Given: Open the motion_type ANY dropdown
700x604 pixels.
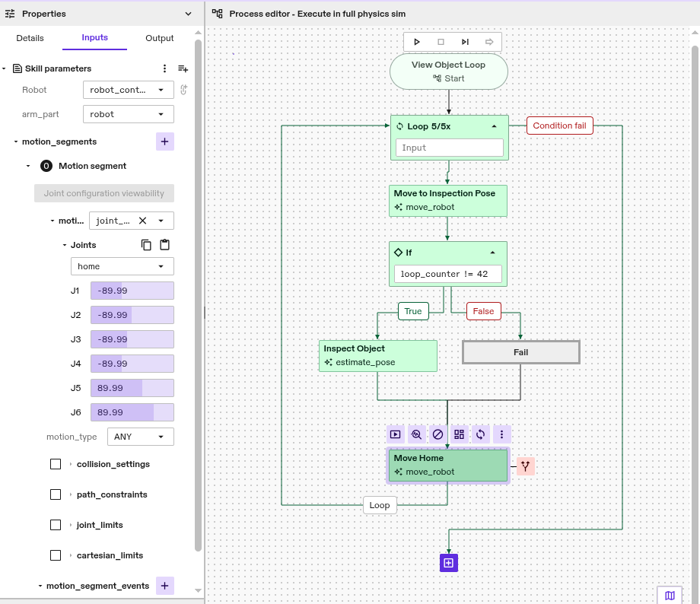Looking at the screenshot, I should coord(140,437).
